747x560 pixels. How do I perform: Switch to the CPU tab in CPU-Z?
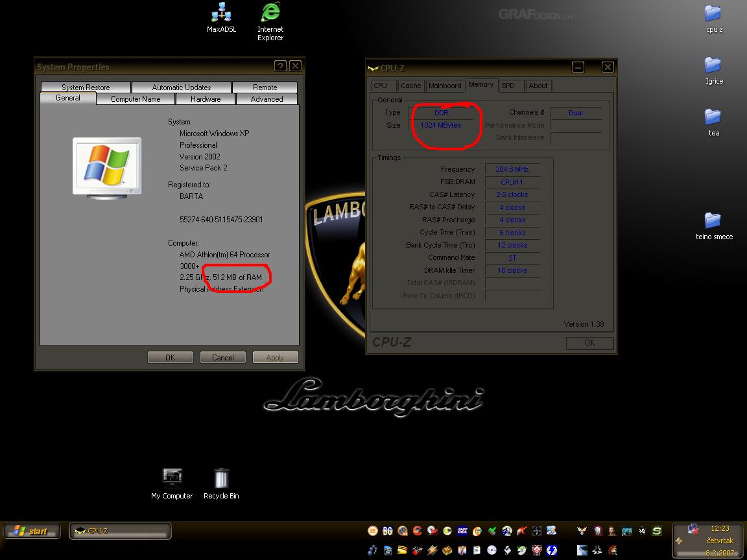(x=381, y=86)
